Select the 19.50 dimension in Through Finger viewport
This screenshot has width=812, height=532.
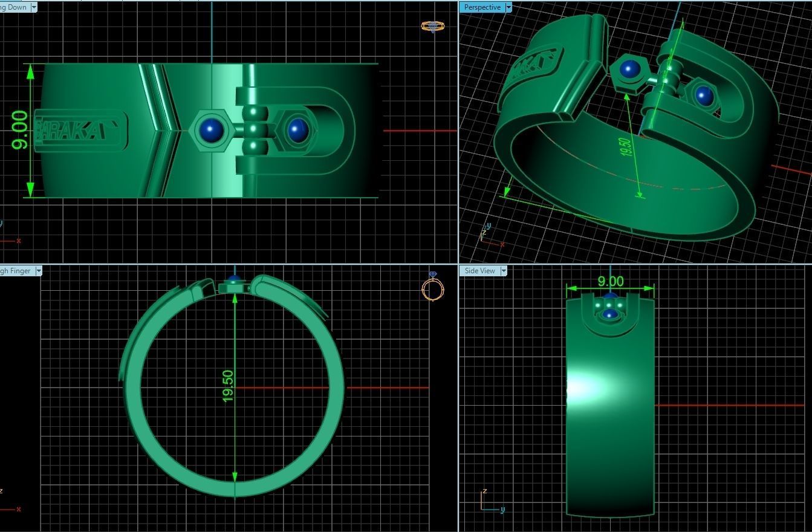click(x=227, y=386)
